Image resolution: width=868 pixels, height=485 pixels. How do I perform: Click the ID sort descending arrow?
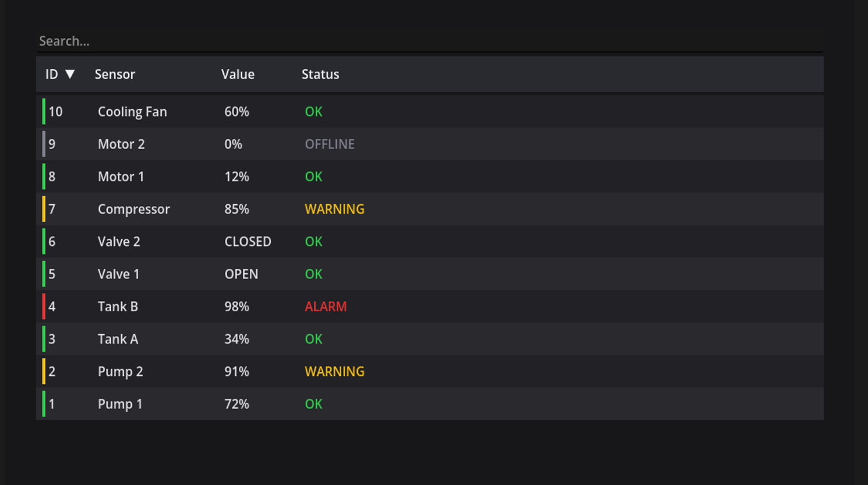pyautogui.click(x=70, y=74)
